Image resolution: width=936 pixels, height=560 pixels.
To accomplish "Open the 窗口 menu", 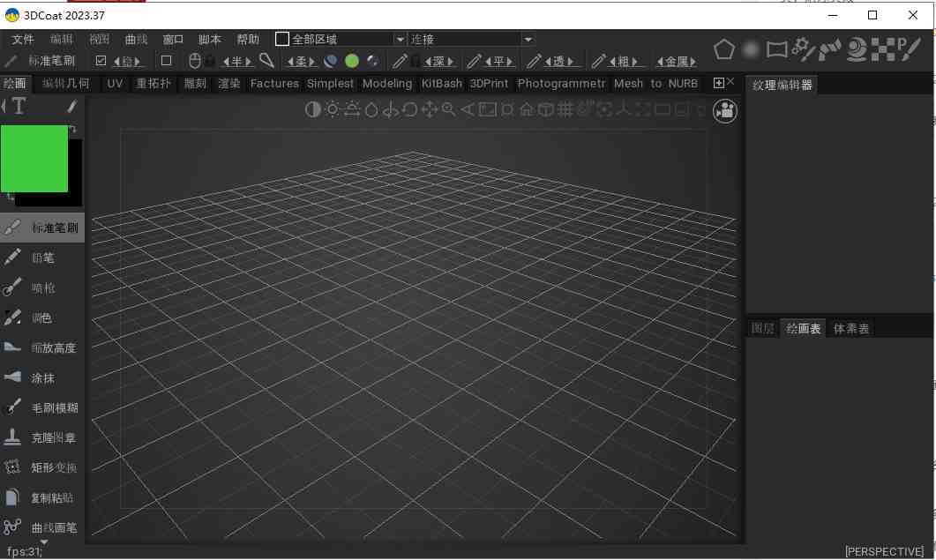I will 172,39.
